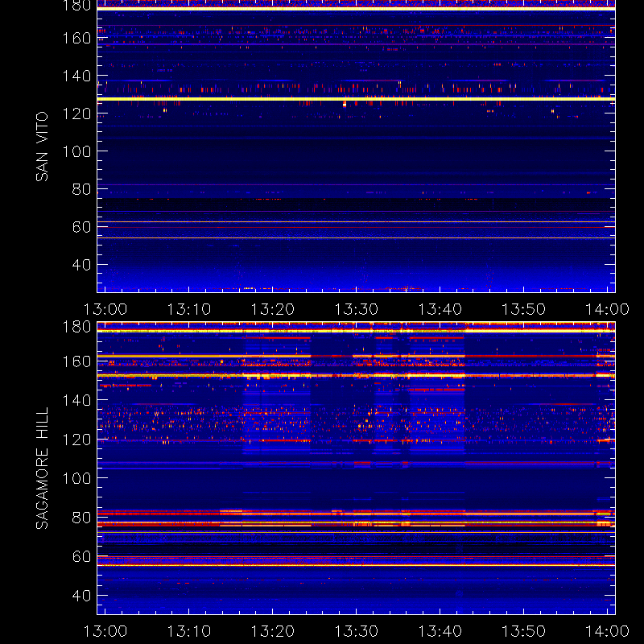Click the 13:00 time label below San Vito plot

[x=105, y=309]
